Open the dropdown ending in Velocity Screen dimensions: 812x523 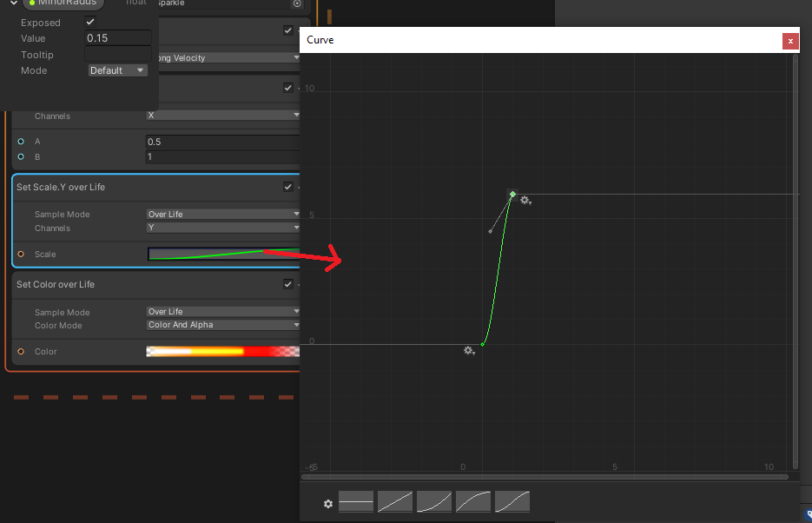tap(228, 57)
